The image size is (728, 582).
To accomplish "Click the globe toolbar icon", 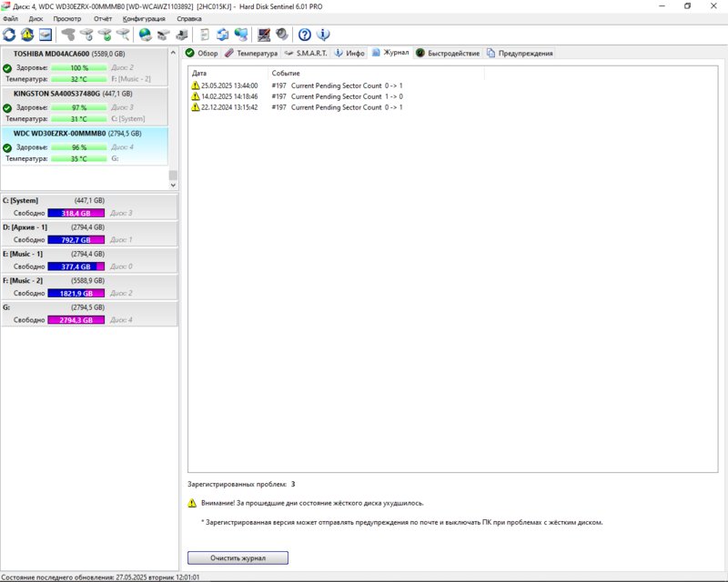I will click(144, 35).
